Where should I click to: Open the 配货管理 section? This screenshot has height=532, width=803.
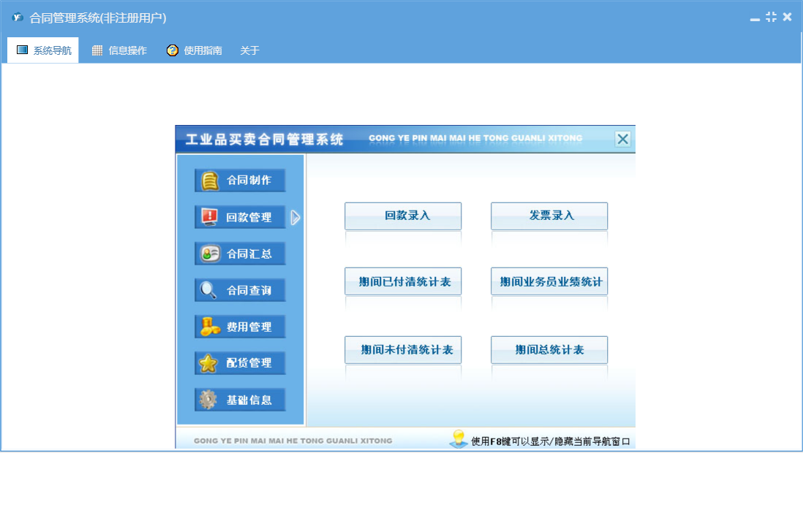[240, 363]
